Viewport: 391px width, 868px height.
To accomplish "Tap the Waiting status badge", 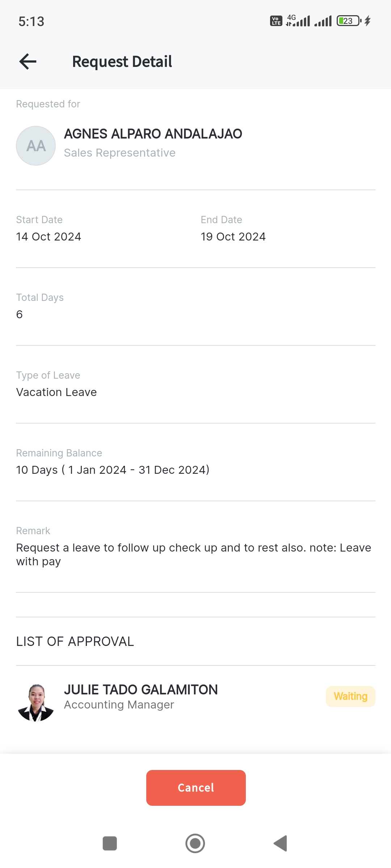I will (x=350, y=696).
